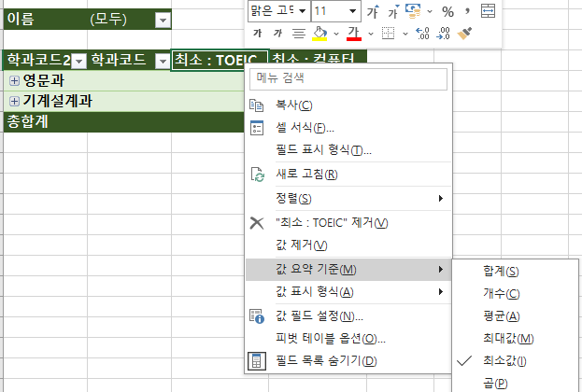Click 피벗 테이블 옵션 menu entry
The image size is (582, 392).
click(331, 338)
